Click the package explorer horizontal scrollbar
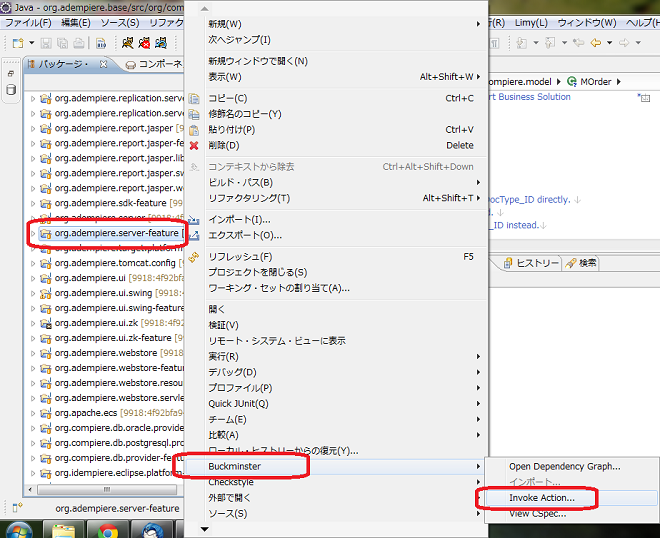Screen dimensions: 660x538 (x=106, y=490)
